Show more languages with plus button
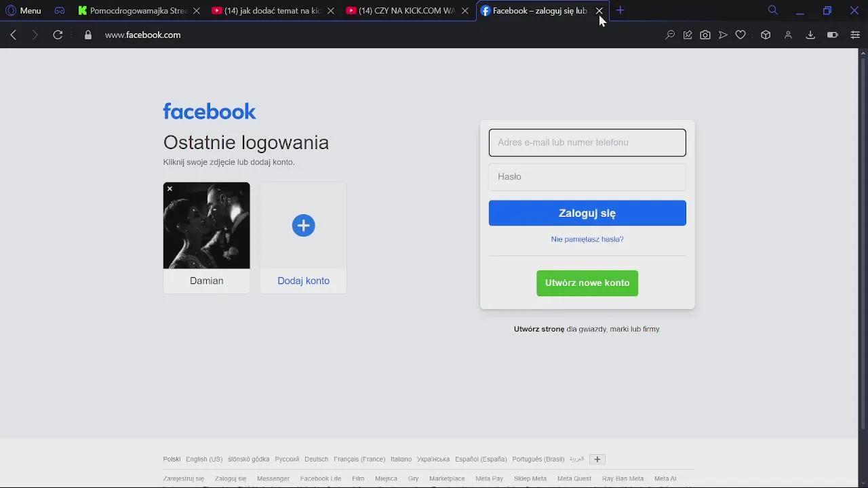 pos(597,459)
